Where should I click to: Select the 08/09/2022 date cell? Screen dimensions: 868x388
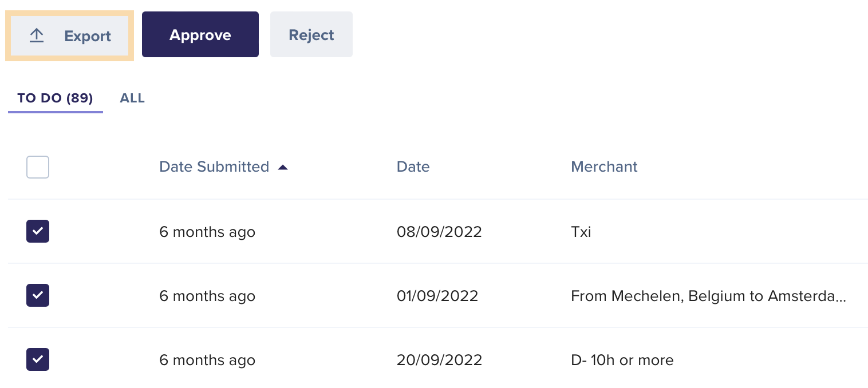(439, 232)
